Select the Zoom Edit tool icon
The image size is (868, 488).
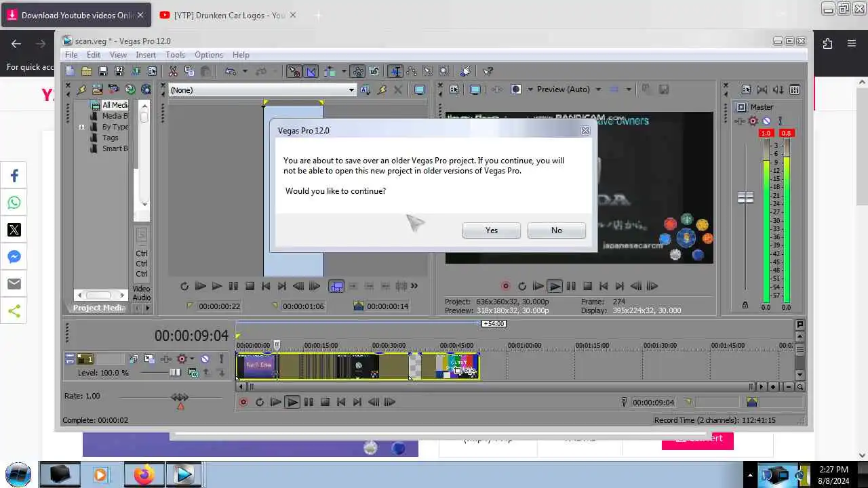[x=444, y=71]
